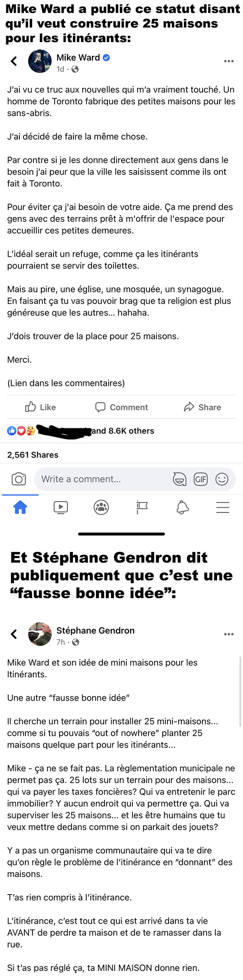Open the three-dot menu on Mike Ward's post

click(229, 61)
